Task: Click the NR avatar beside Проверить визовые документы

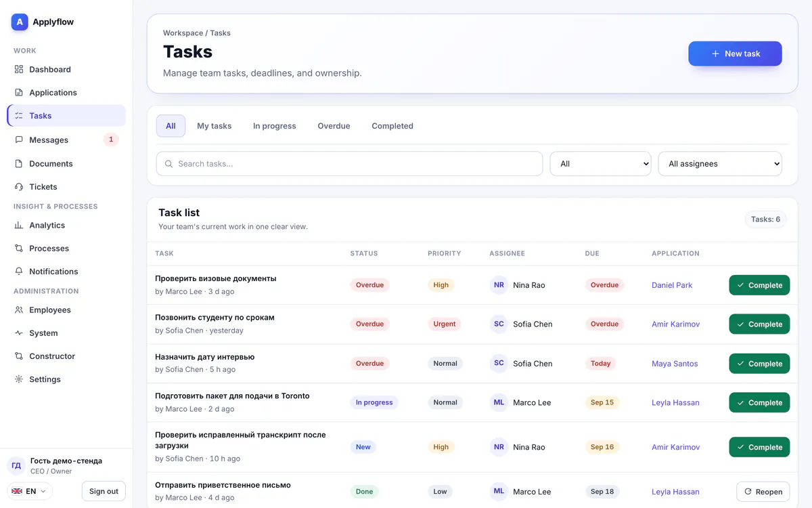Action: click(x=499, y=285)
